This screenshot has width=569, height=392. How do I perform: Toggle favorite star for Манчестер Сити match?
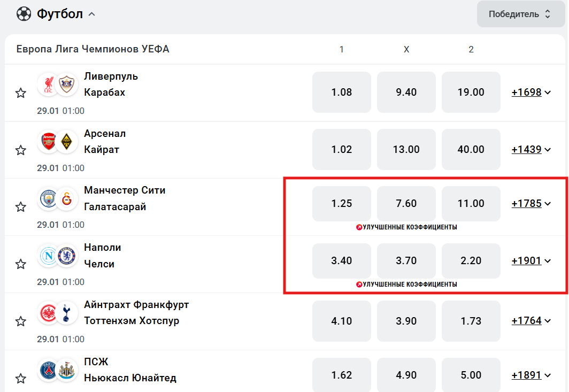(x=21, y=207)
